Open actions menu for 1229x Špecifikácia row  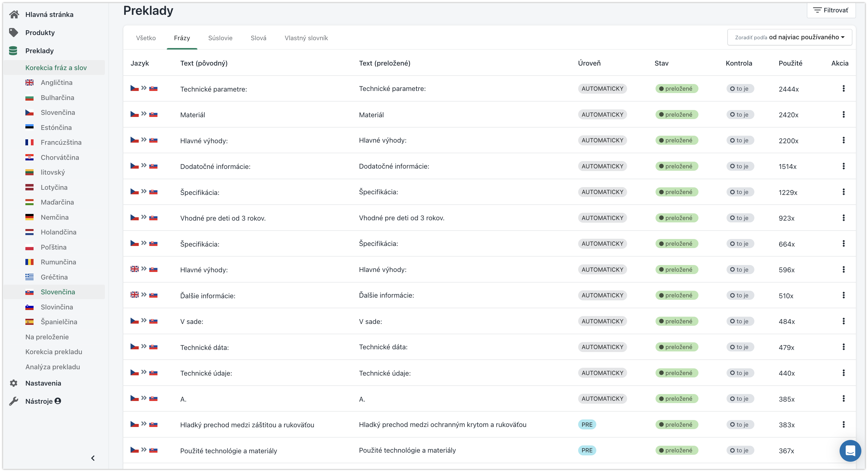tap(844, 192)
